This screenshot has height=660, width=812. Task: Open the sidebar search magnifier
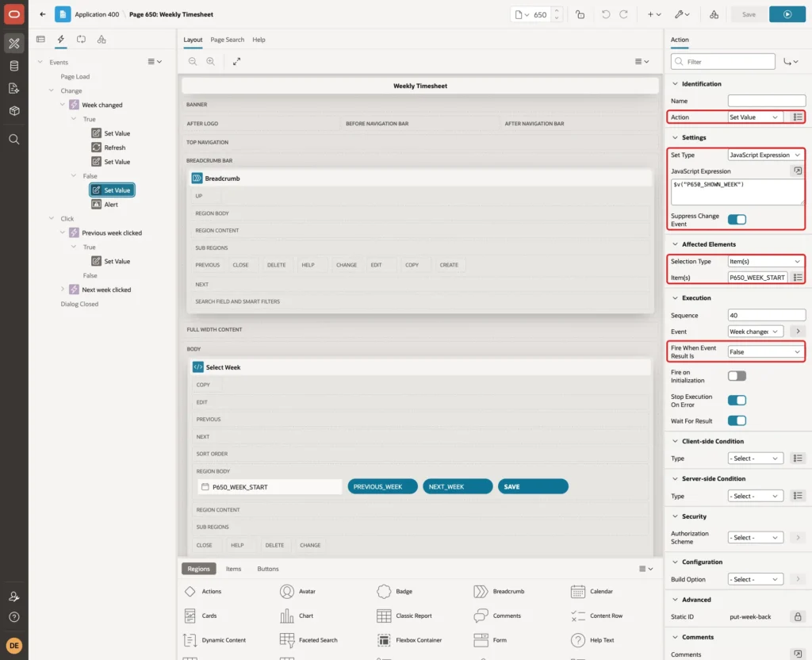coord(14,140)
